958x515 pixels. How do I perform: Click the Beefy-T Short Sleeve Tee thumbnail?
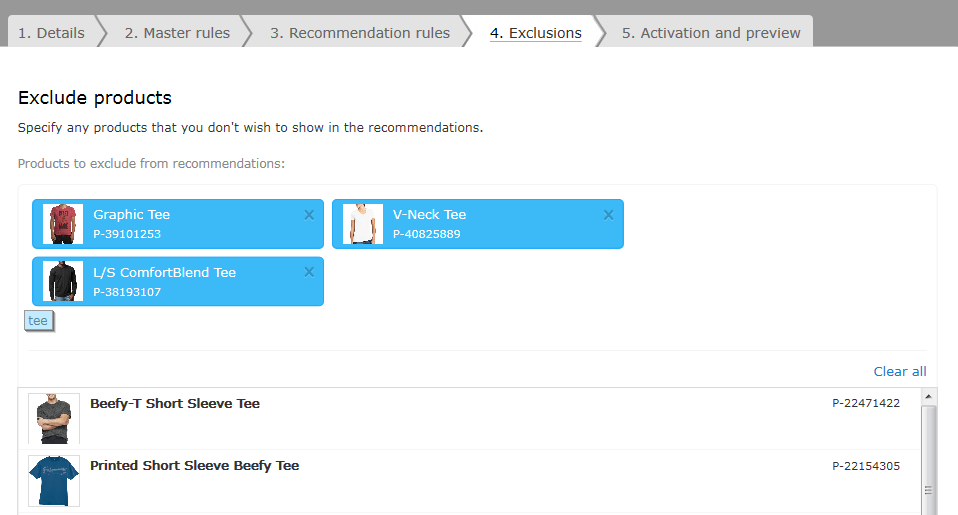[54, 418]
